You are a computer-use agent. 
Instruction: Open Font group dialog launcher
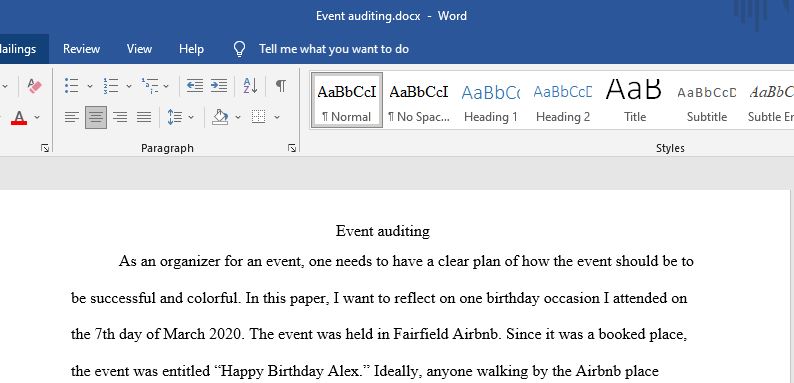pyautogui.click(x=45, y=148)
